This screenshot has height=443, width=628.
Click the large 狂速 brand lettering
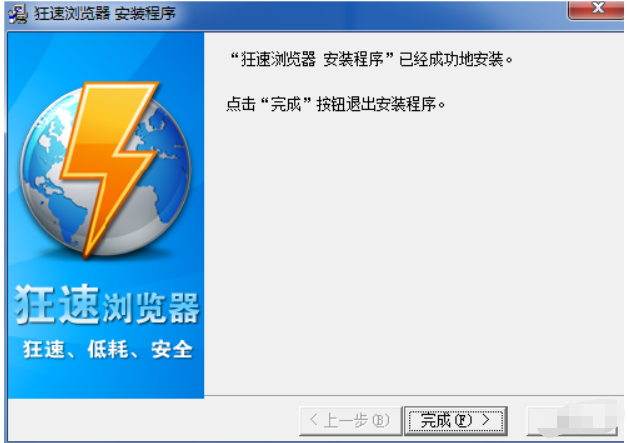click(x=57, y=305)
